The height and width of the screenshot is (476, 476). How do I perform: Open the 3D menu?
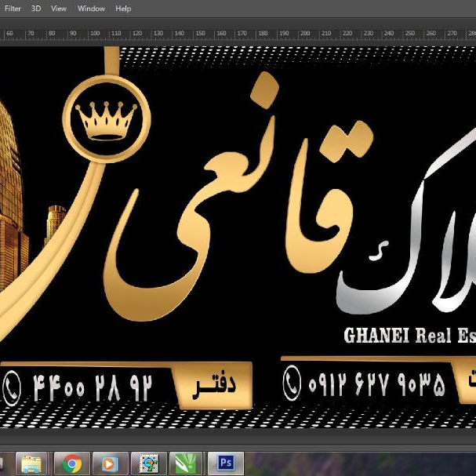[36, 9]
